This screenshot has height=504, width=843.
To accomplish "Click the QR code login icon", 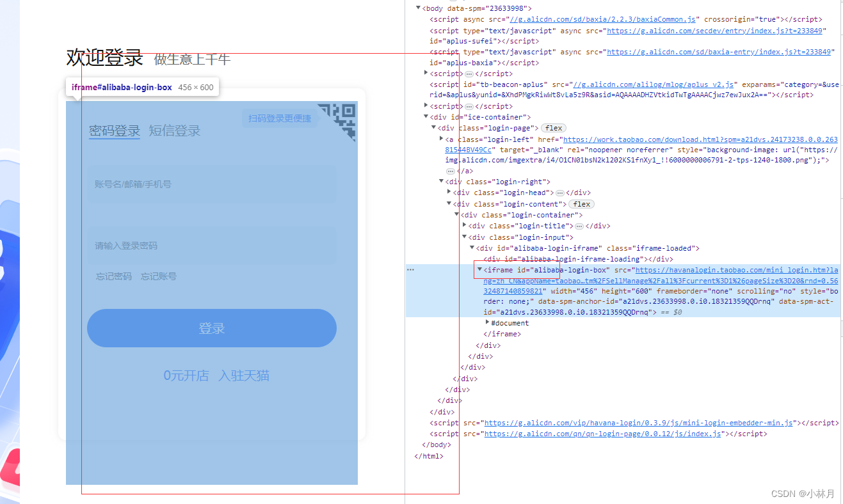I will point(337,122).
